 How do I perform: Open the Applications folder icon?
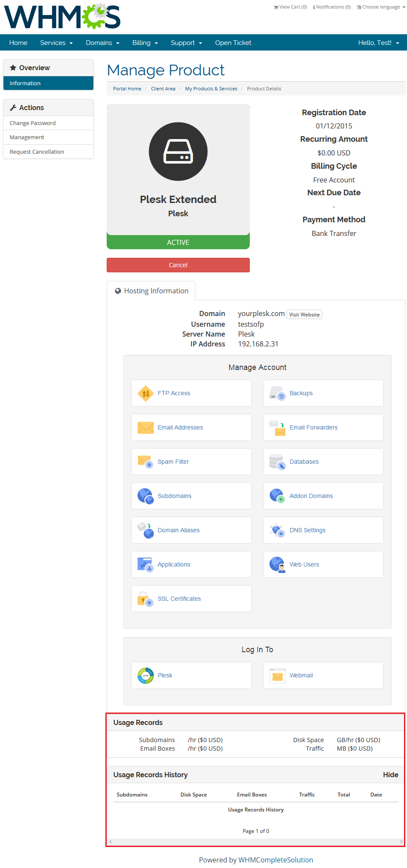(x=146, y=564)
